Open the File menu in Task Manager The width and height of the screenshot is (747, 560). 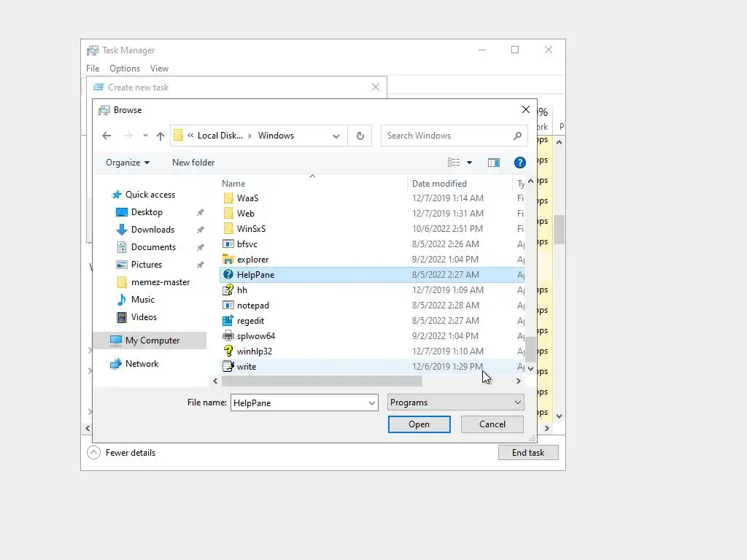[93, 69]
